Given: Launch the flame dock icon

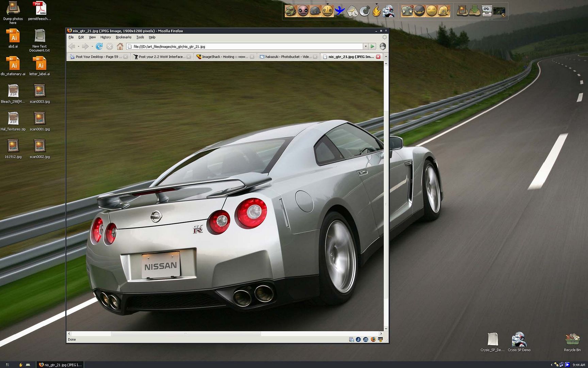Looking at the screenshot, I should [376, 11].
